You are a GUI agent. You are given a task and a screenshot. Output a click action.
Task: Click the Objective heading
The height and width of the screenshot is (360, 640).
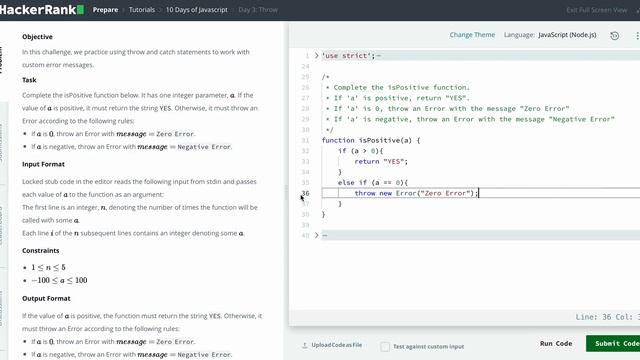tap(37, 37)
